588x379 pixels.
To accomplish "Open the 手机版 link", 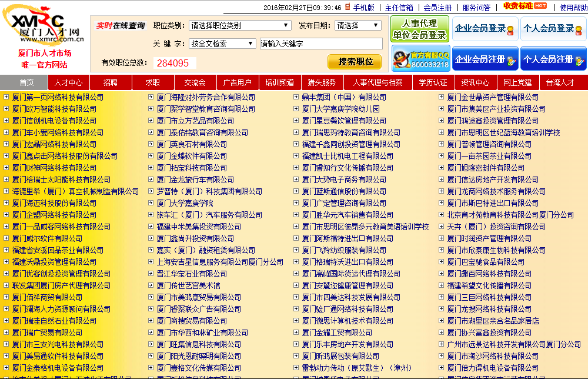I will tap(363, 8).
